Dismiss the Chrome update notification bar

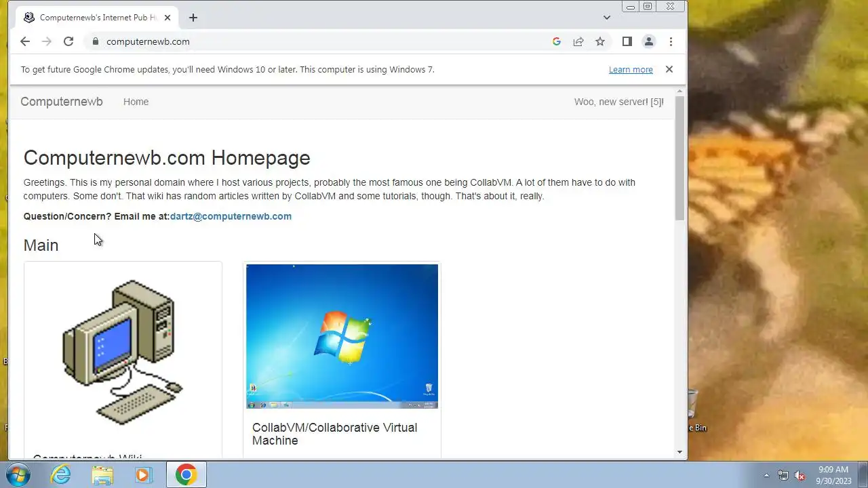tap(669, 69)
